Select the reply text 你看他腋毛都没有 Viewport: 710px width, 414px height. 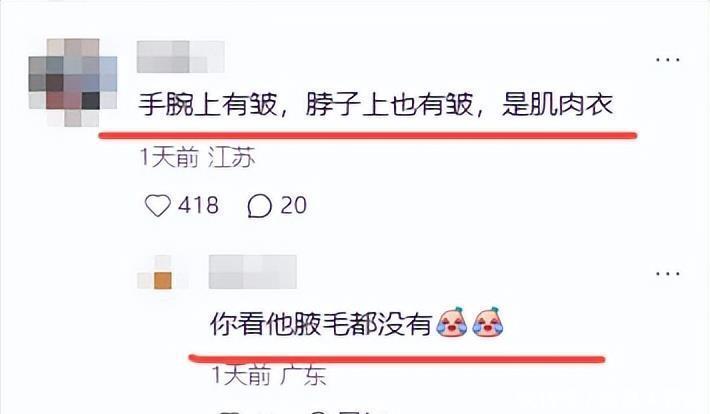(321, 324)
